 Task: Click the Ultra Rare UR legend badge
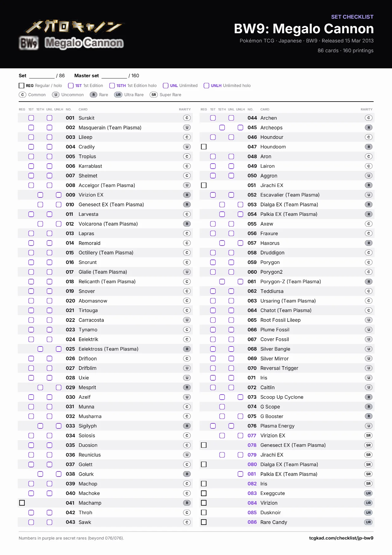pos(118,95)
